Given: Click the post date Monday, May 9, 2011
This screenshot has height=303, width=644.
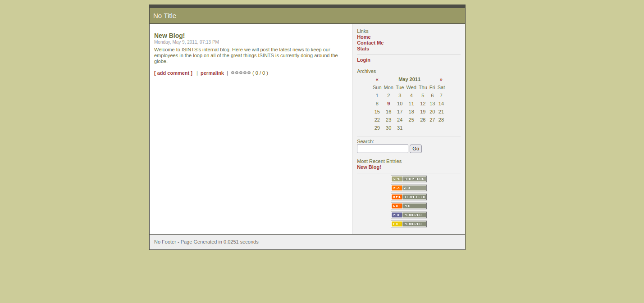Looking at the screenshot, I should click(187, 42).
